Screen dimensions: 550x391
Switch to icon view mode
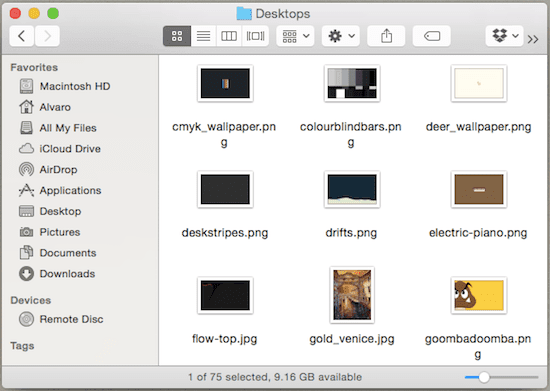click(x=177, y=36)
